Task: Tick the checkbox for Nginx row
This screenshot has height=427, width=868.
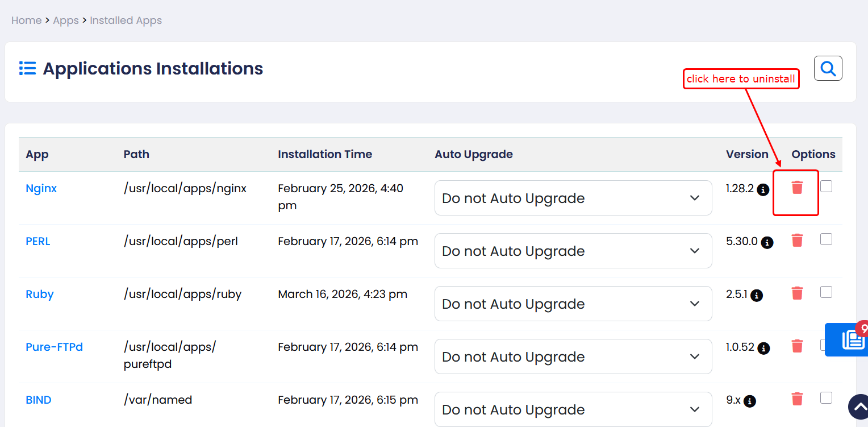Action: tap(826, 186)
